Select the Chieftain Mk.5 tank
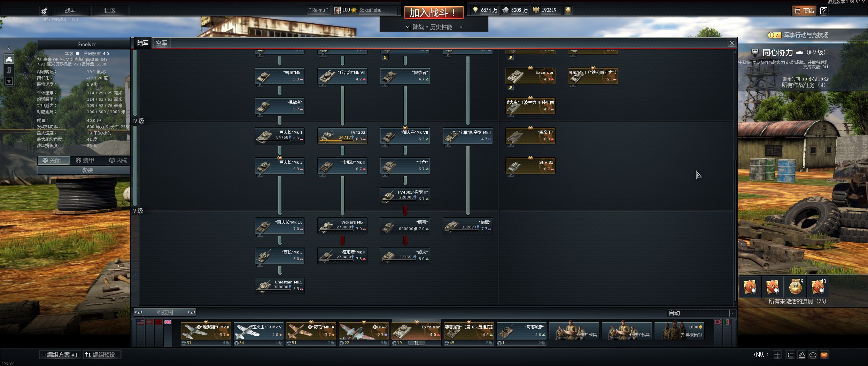Viewport: 868px width, 366px height. 279,286
